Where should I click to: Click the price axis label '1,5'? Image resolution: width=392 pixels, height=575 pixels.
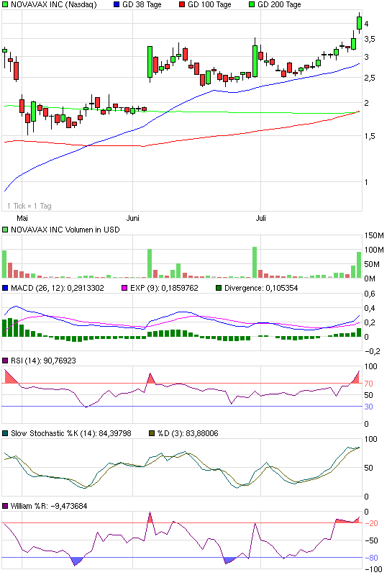pos(370,137)
